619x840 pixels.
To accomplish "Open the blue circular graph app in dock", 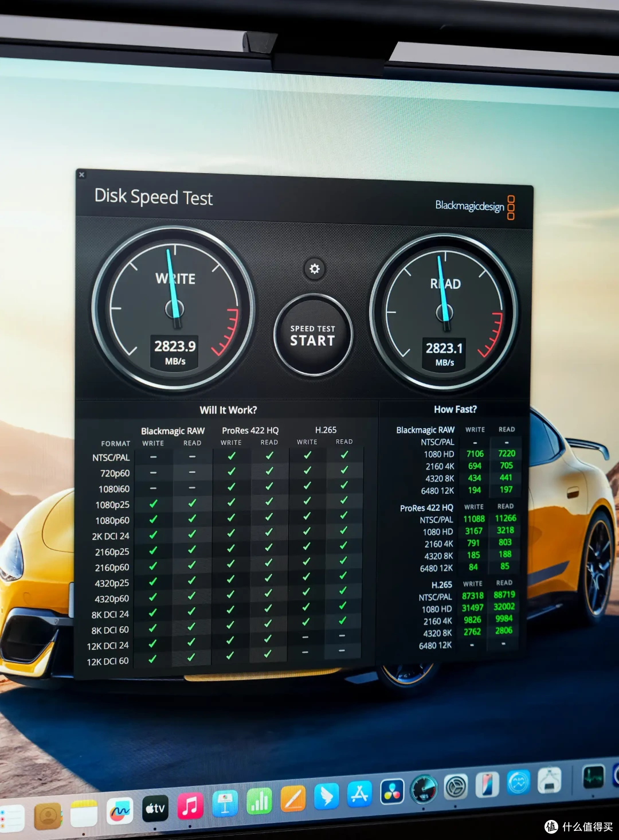I will coord(518,782).
